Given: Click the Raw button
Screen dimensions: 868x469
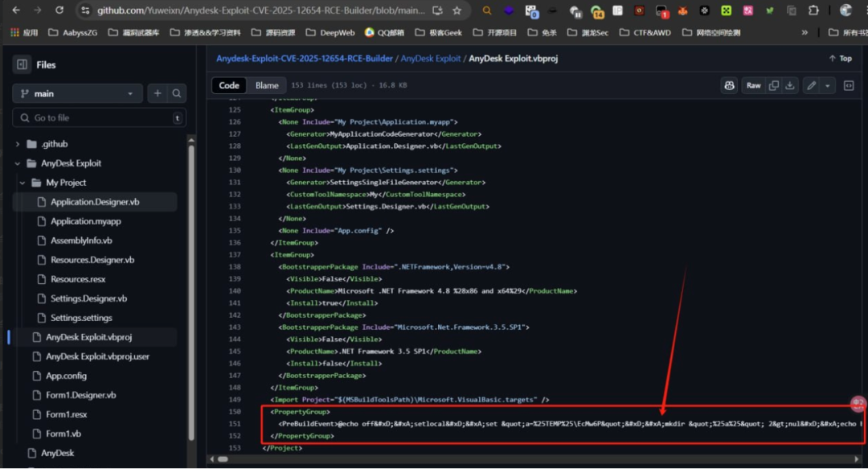Looking at the screenshot, I should click(x=753, y=85).
